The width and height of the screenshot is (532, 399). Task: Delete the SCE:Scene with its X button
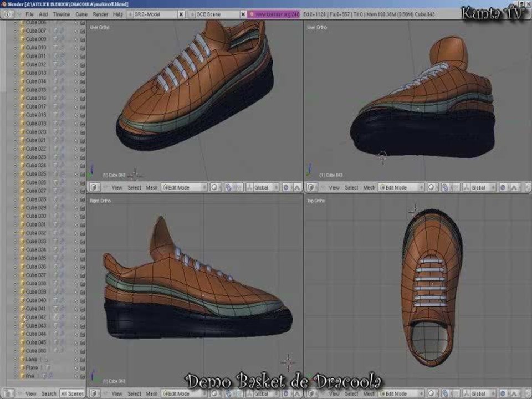(243, 14)
